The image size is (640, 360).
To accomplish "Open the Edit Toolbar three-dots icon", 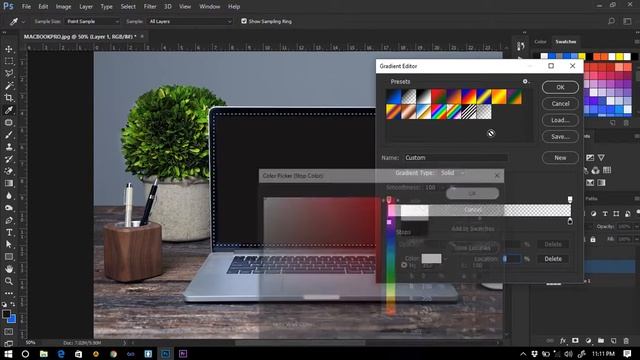I will 9,293.
